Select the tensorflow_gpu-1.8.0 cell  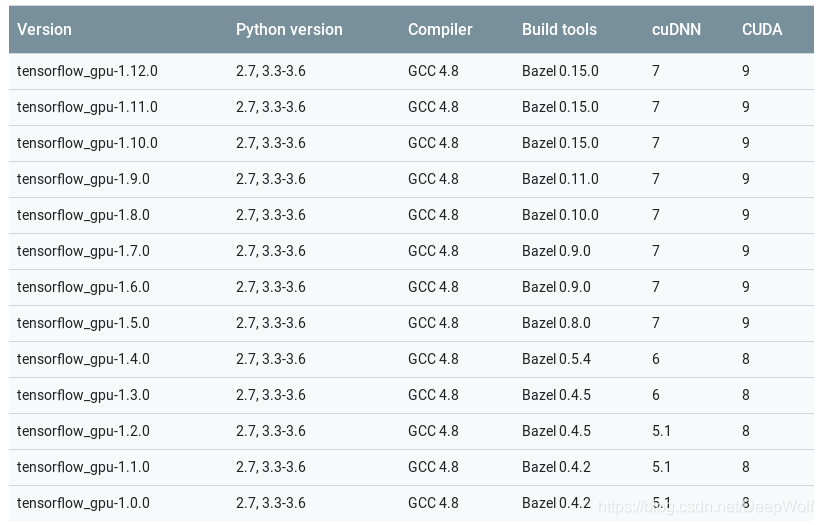coord(83,215)
